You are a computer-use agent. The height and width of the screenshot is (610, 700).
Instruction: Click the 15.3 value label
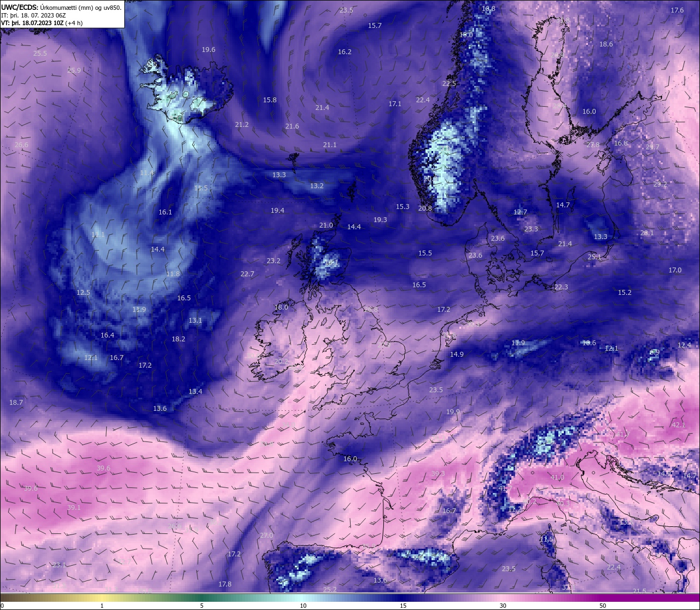click(x=402, y=207)
